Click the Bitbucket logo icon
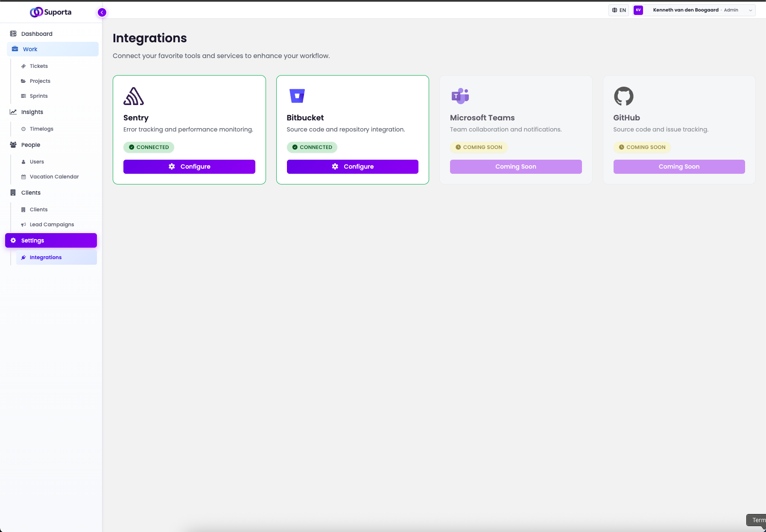Image resolution: width=766 pixels, height=532 pixels. click(297, 96)
